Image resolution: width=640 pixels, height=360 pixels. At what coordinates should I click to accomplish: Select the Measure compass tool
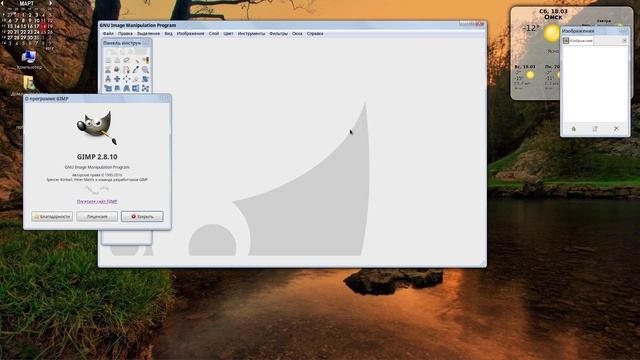point(108,79)
